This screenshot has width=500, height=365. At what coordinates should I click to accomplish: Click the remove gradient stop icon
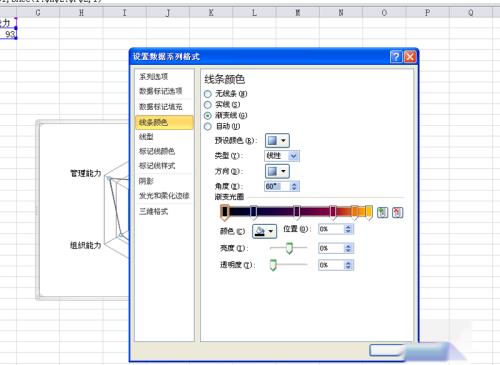coord(397,212)
